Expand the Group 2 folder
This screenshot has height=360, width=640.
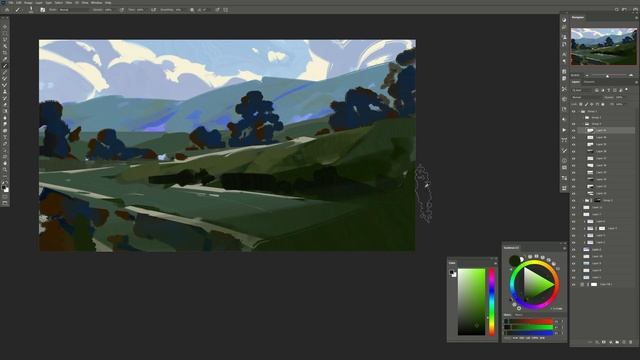(583, 118)
